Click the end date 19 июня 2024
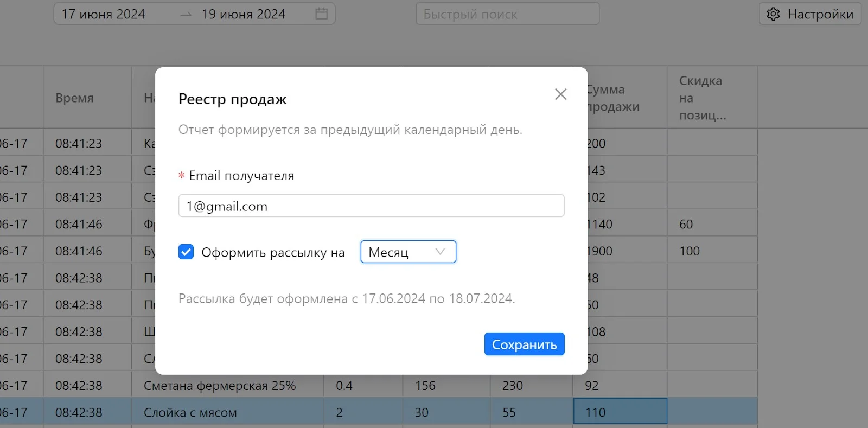 point(244,14)
